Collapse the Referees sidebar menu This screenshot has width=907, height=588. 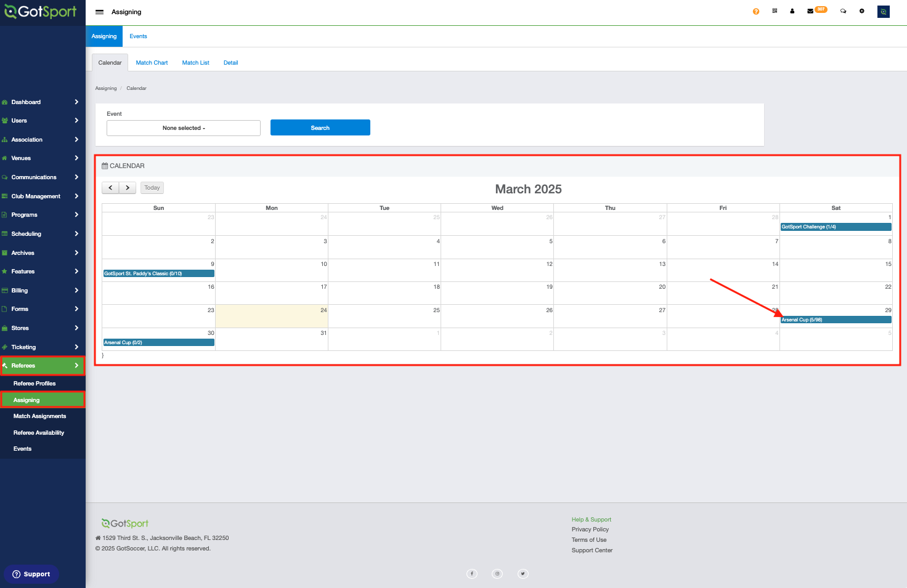(43, 366)
